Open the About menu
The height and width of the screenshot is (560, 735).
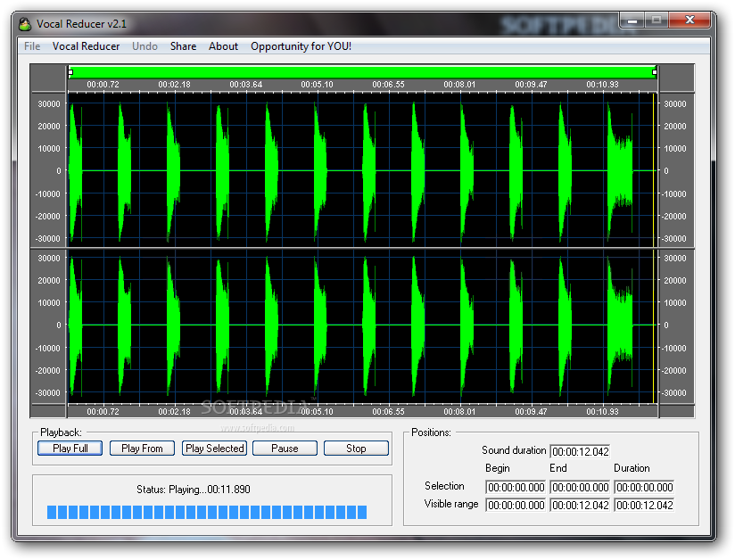click(223, 46)
